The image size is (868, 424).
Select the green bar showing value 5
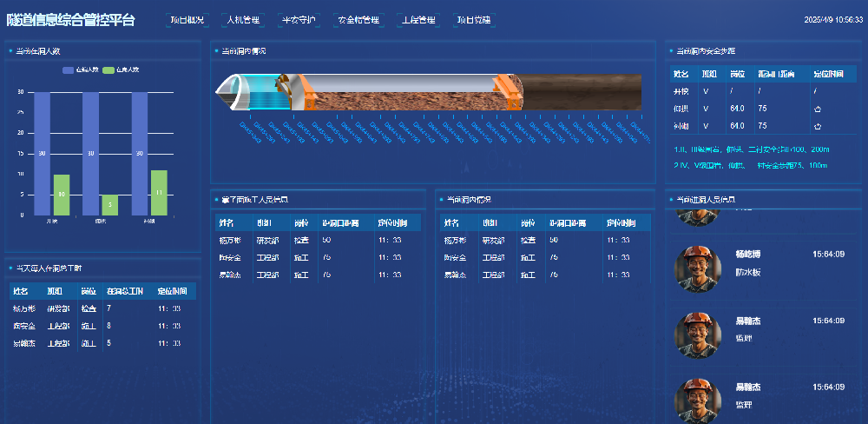pos(109,204)
